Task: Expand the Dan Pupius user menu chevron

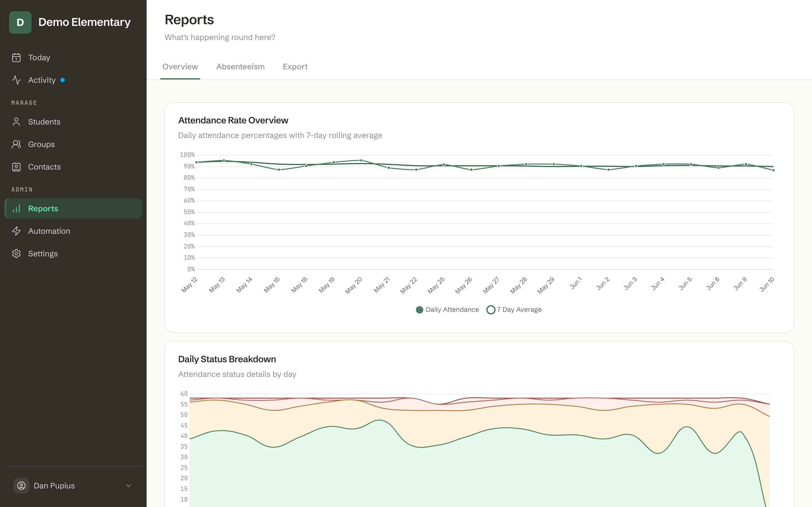Action: pos(129,486)
